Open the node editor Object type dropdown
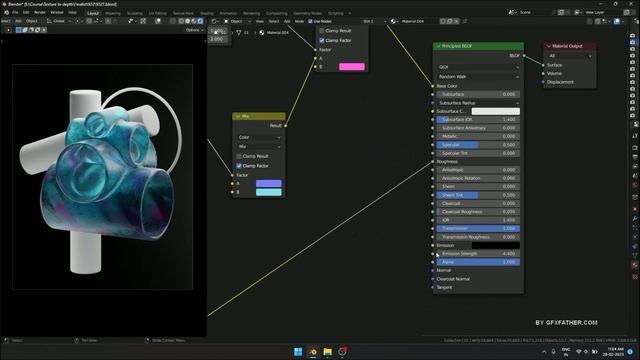 (x=238, y=21)
